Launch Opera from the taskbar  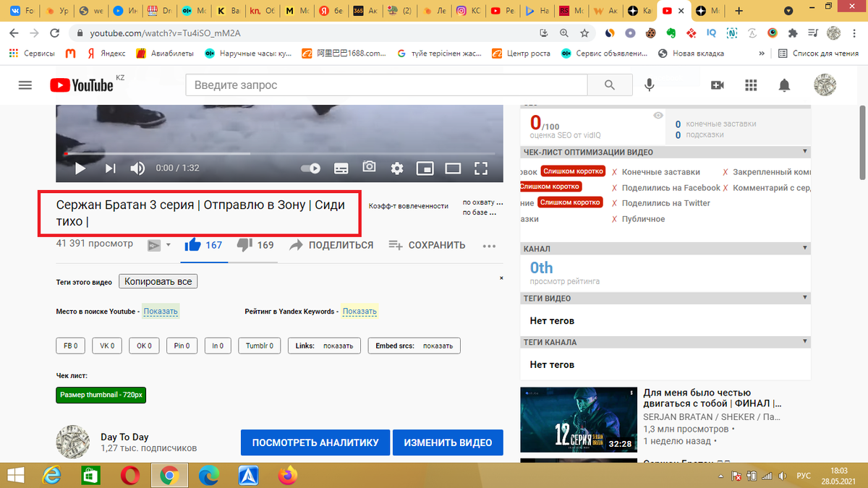tap(130, 475)
